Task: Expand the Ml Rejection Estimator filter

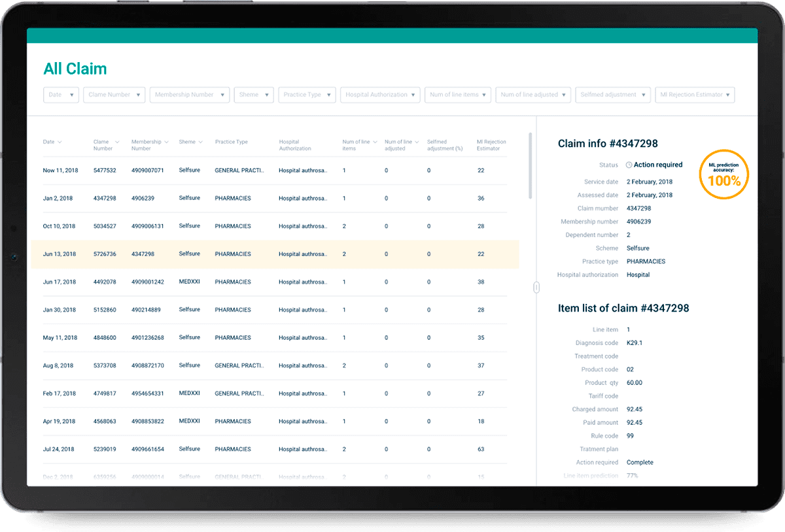Action: pyautogui.click(x=695, y=95)
